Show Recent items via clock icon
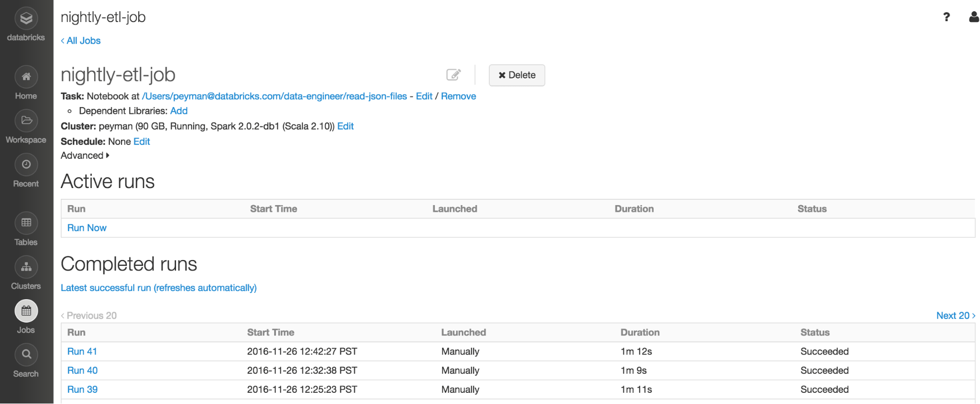The height and width of the screenshot is (404, 980). pos(26,165)
